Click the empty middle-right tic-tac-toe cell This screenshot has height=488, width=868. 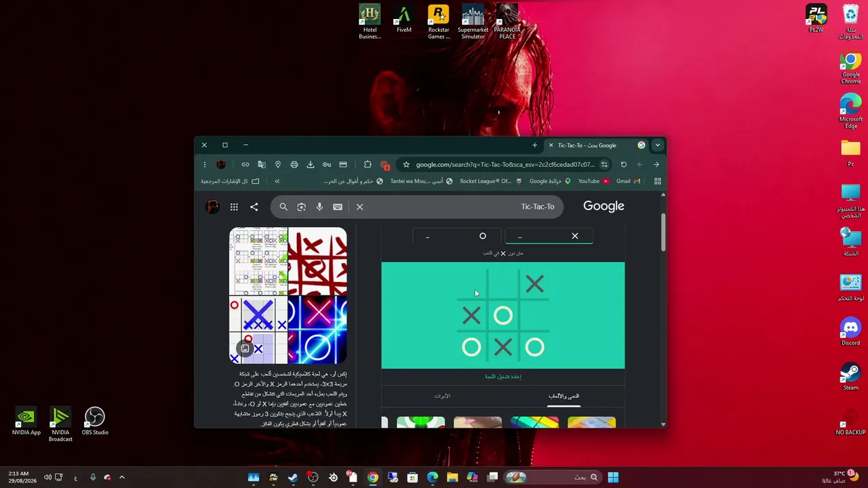point(534,315)
